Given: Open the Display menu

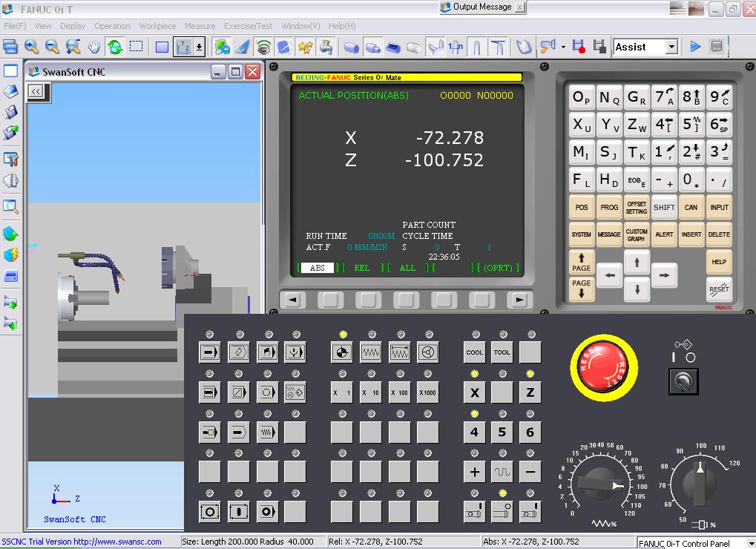Looking at the screenshot, I should (x=73, y=26).
